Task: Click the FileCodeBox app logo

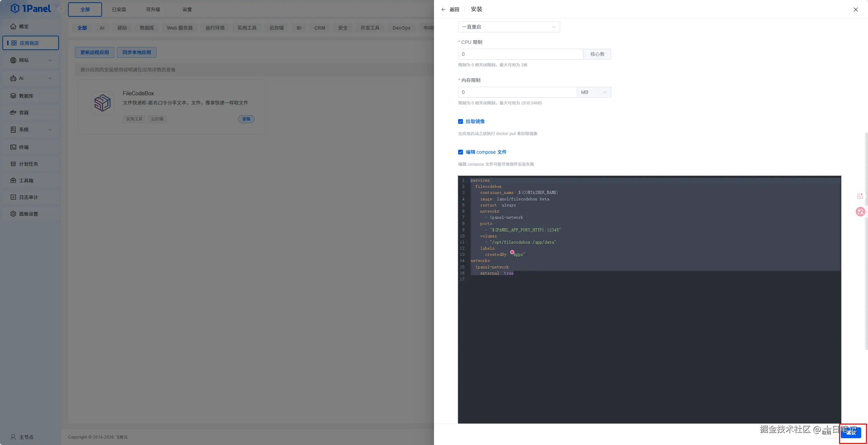Action: point(102,103)
